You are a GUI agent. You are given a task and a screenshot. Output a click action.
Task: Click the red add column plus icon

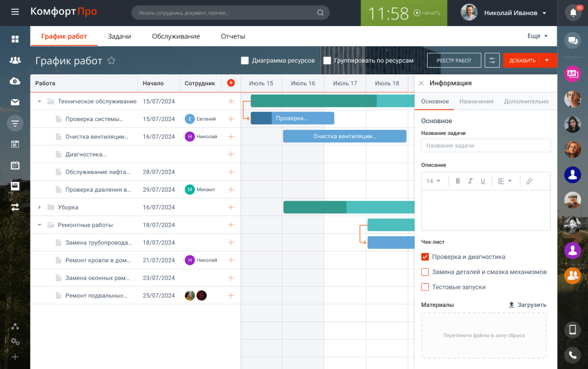tap(231, 83)
